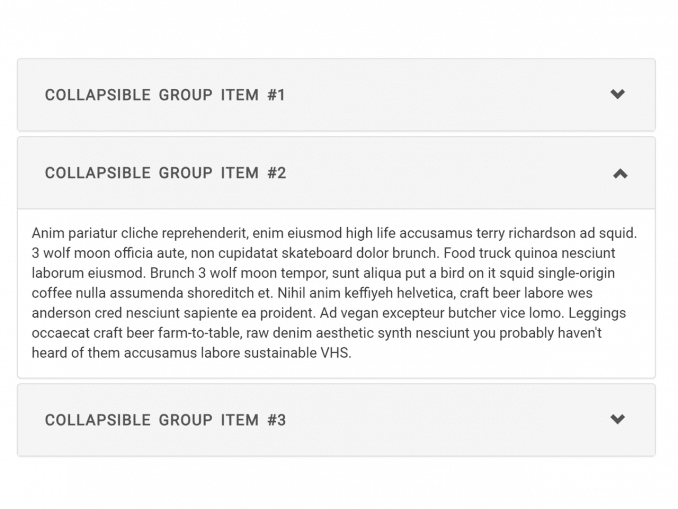
Task: Click the word "GROUP" in item #3 header
Action: point(185,420)
